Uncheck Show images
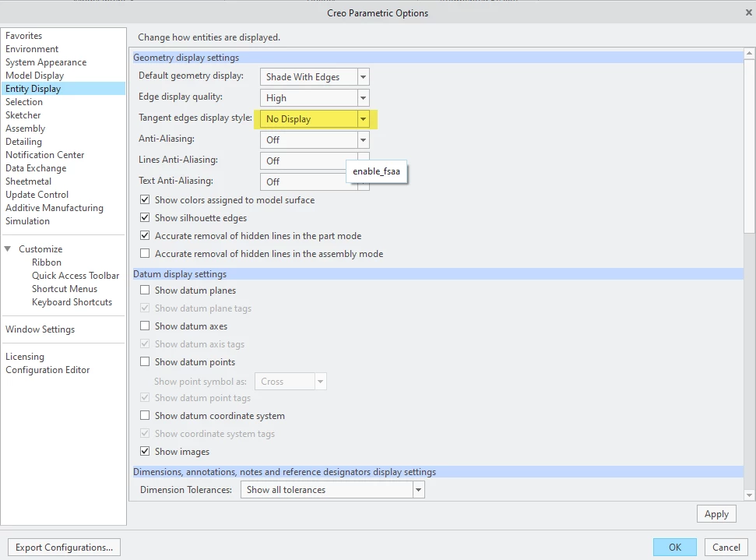The image size is (756, 560). click(x=145, y=451)
